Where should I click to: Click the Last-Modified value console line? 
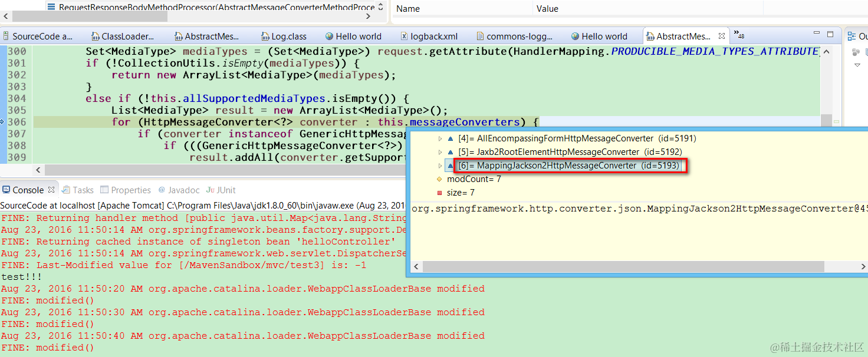[183, 265]
